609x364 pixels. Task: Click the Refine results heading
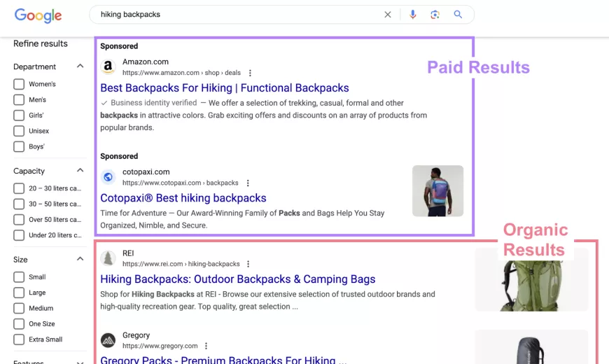click(x=41, y=43)
